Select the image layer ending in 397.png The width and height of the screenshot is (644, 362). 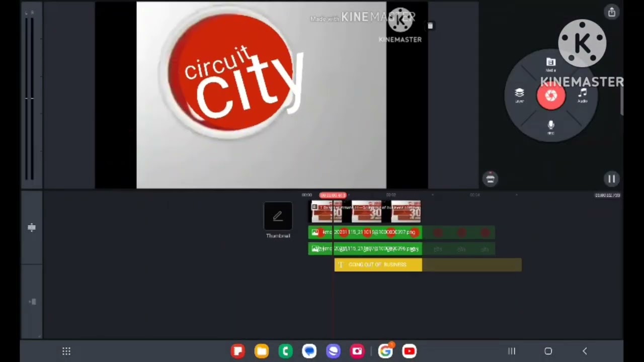[x=365, y=232]
